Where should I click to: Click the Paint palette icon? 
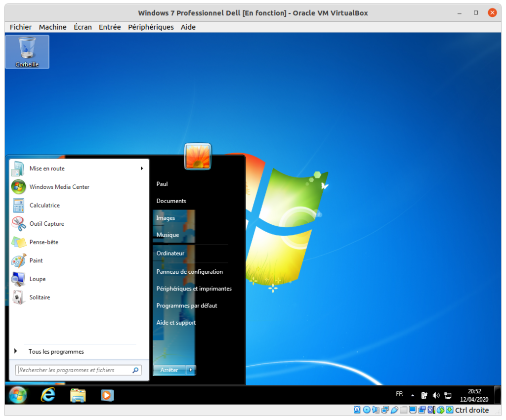point(19,260)
